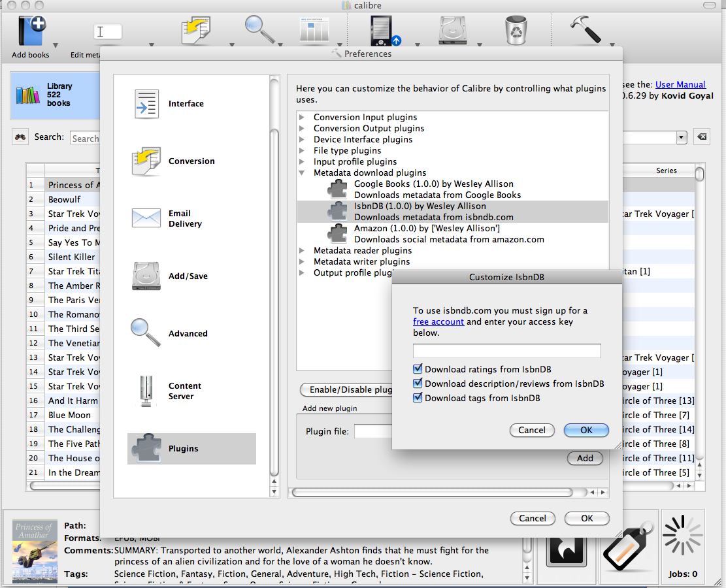Click the View book magnifier toolbar icon
726x588 pixels.
coord(259,29)
